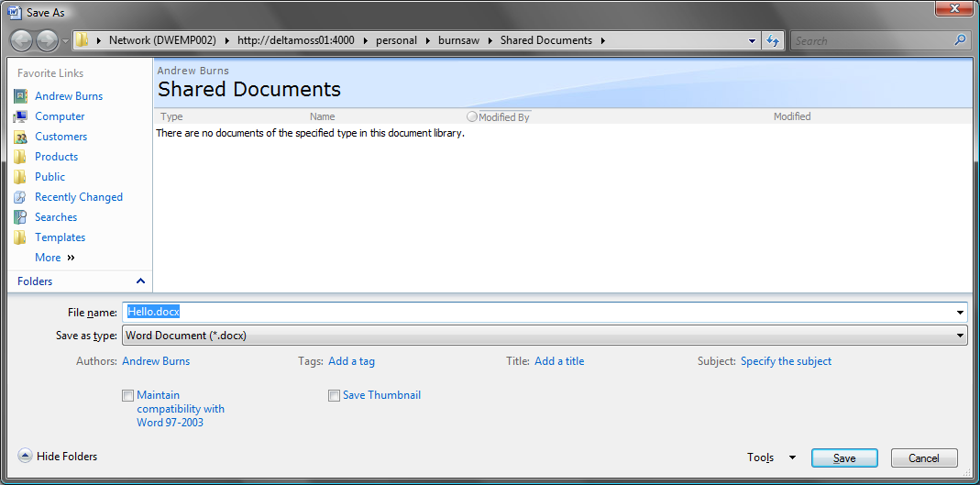Open Computer from Favorite Links
The width and height of the screenshot is (980, 485).
pos(60,116)
